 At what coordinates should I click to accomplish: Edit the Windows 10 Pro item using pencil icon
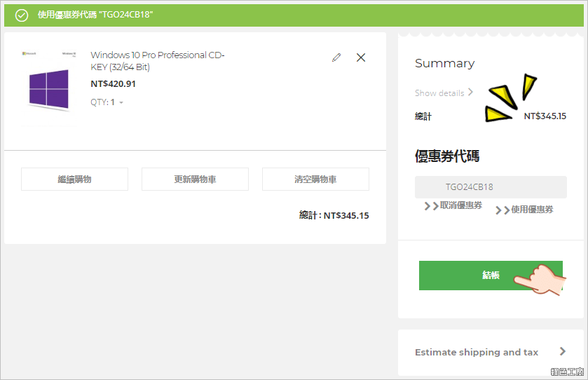coord(336,57)
